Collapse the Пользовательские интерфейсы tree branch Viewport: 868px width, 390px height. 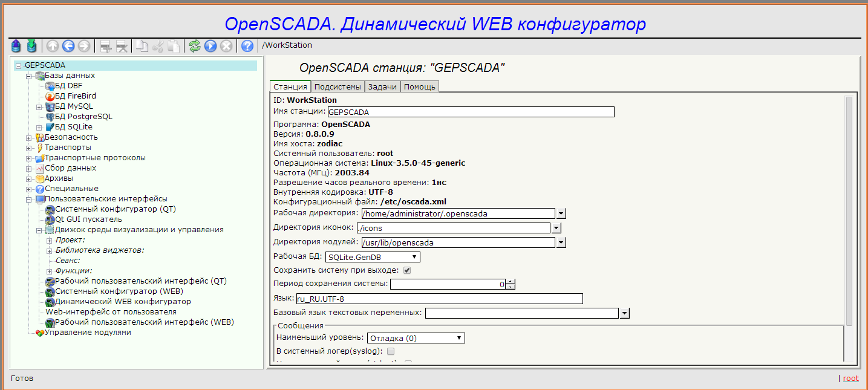point(29,199)
